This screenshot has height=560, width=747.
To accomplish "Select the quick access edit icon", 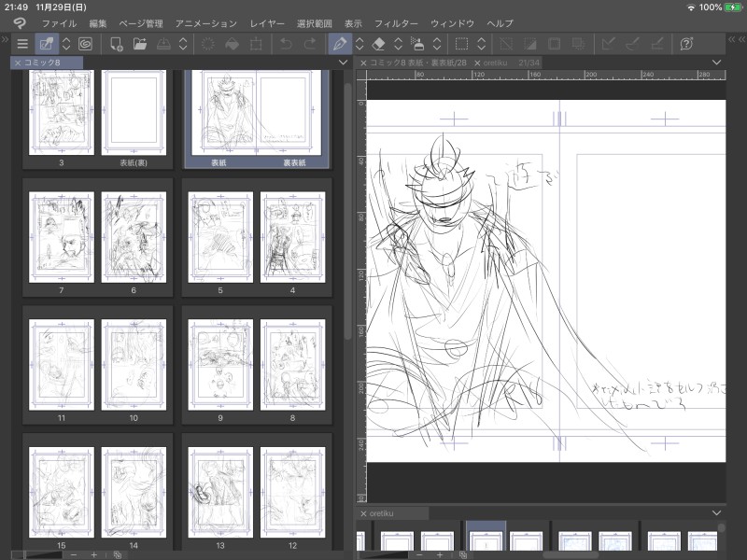I will (46, 44).
